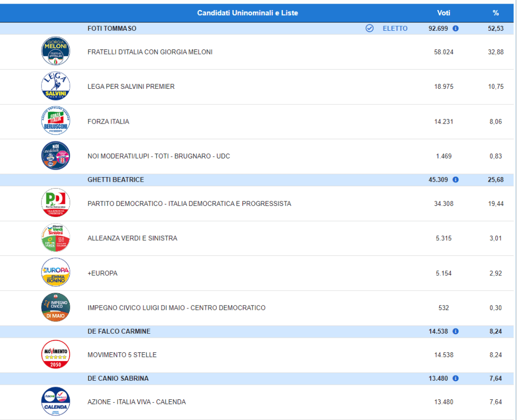Click the +Europa Emma Bonino logo

[x=56, y=273]
